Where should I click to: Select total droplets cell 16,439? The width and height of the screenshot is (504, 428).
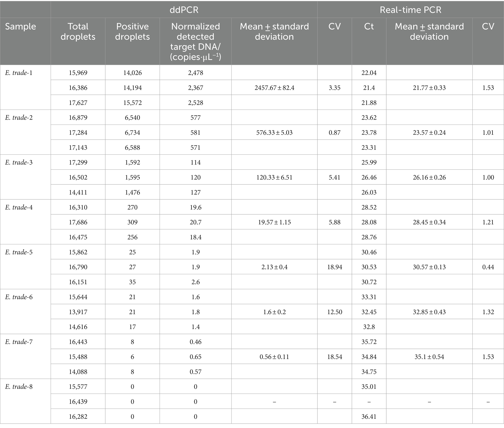[78, 401]
